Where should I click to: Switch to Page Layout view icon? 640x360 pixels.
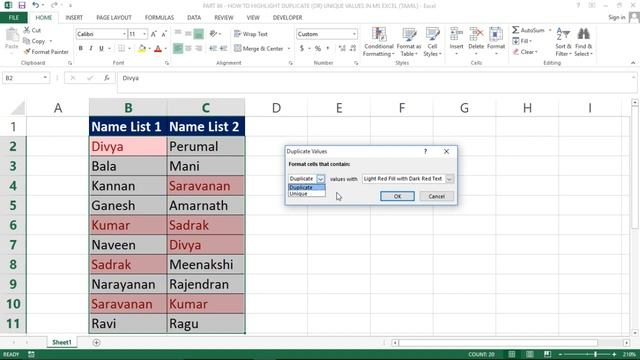point(529,354)
